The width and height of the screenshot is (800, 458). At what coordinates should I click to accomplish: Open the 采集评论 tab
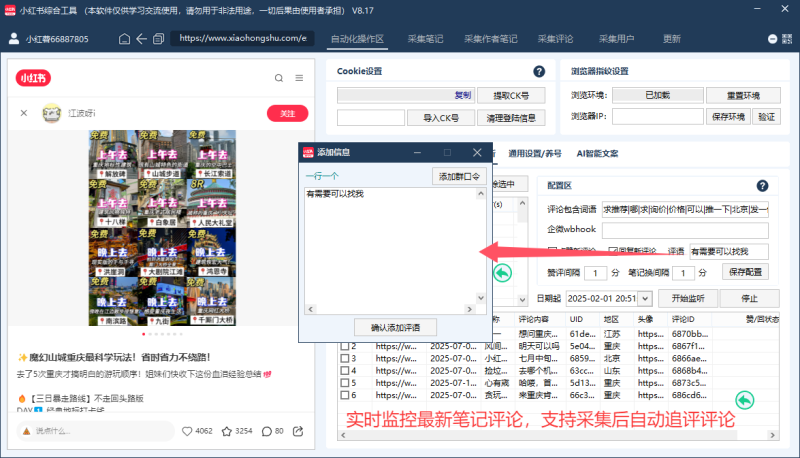556,39
